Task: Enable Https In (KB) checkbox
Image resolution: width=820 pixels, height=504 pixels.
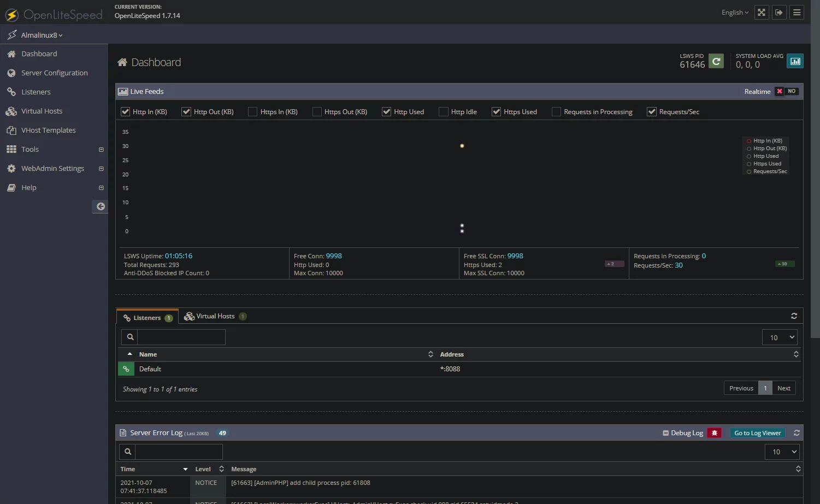Action: [252, 112]
